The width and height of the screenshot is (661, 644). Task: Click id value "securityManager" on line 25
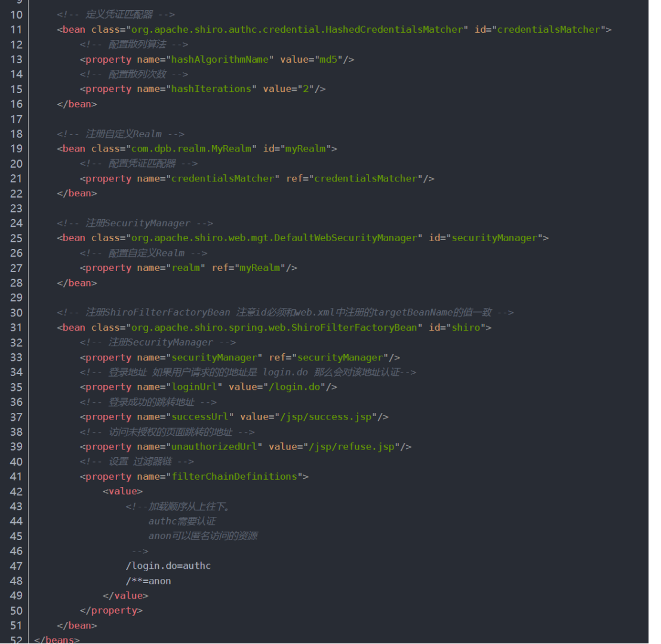494,238
